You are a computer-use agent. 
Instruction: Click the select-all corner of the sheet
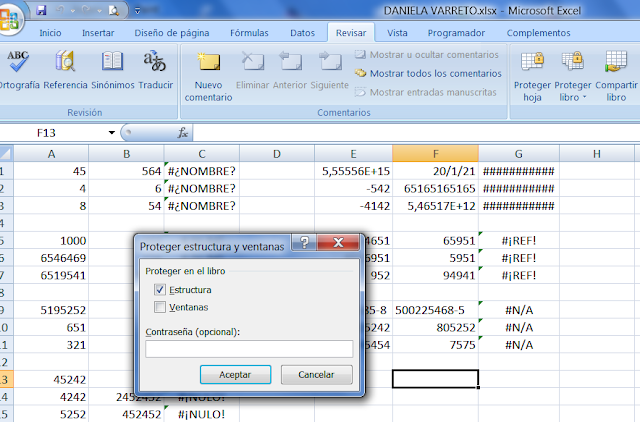(7, 153)
